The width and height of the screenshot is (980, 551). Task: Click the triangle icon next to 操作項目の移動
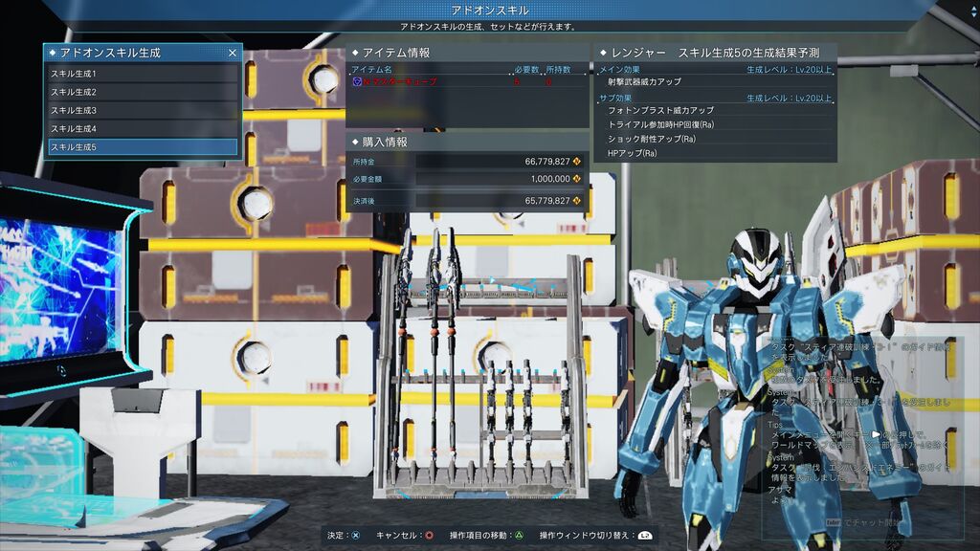tap(519, 536)
